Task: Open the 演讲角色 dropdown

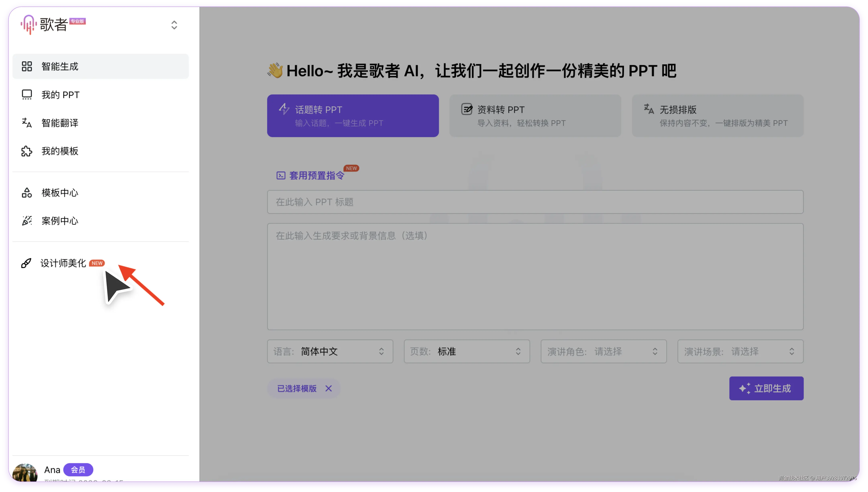Action: pos(603,351)
